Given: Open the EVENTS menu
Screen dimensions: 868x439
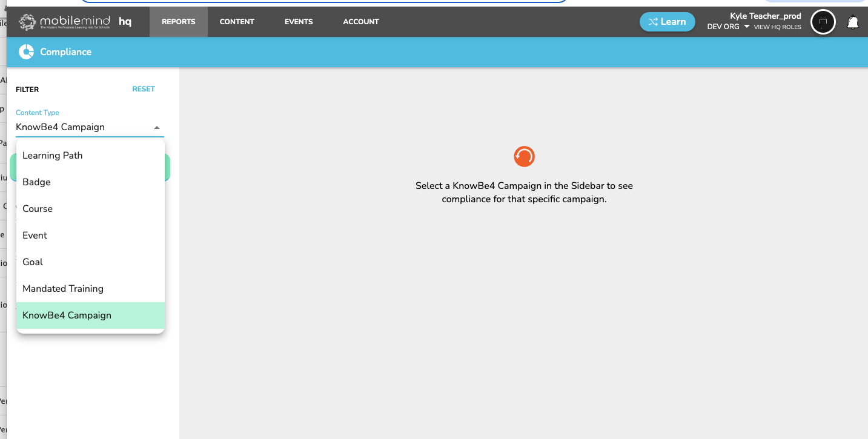Looking at the screenshot, I should point(298,21).
